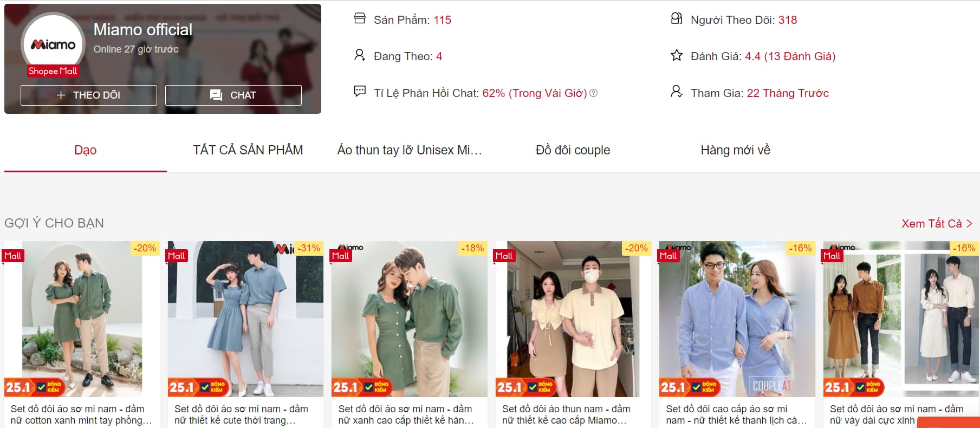Click the Tham Gia person icon
This screenshot has height=428, width=980.
(677, 92)
